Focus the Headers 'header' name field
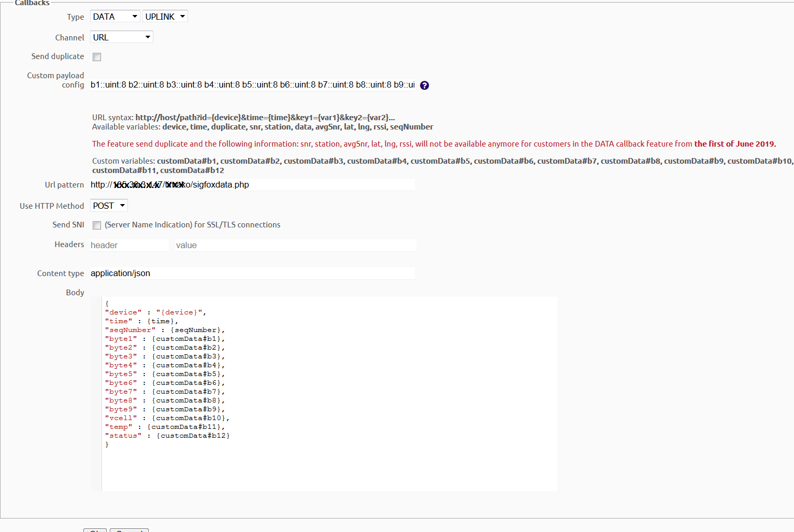This screenshot has height=532, width=794. 129,246
